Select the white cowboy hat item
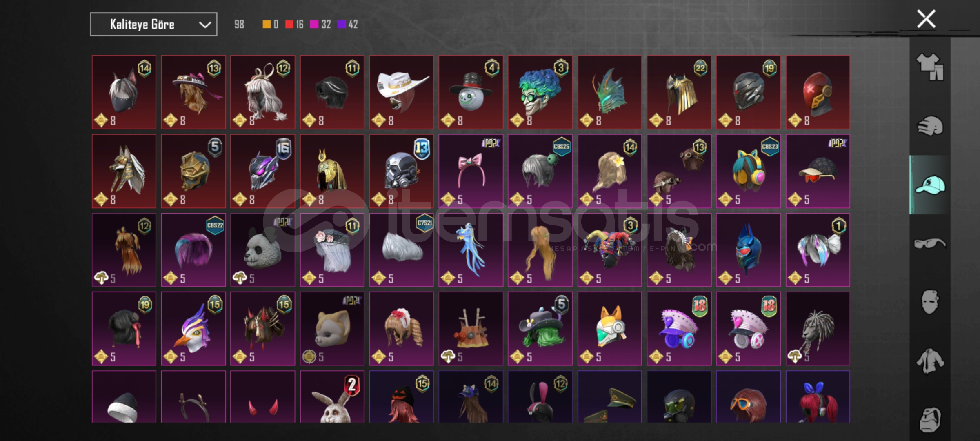 (402, 92)
